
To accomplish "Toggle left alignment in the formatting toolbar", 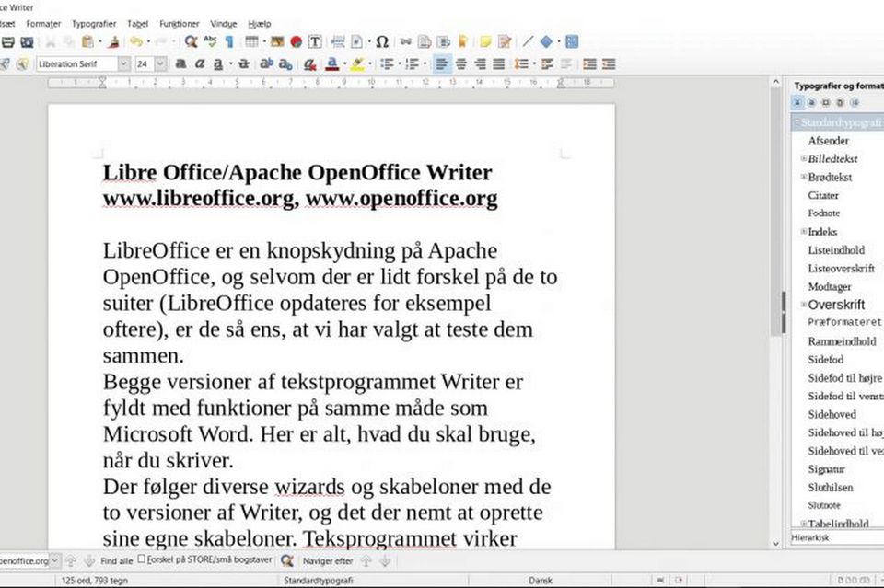I will 441,63.
